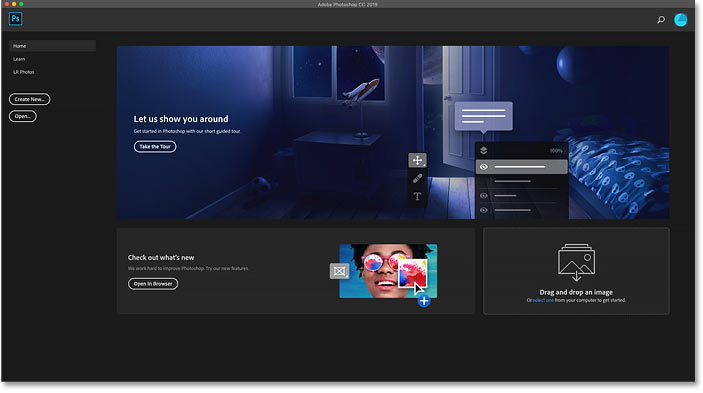Click the Take the Tour button
The width and height of the screenshot is (703, 393).
point(155,147)
